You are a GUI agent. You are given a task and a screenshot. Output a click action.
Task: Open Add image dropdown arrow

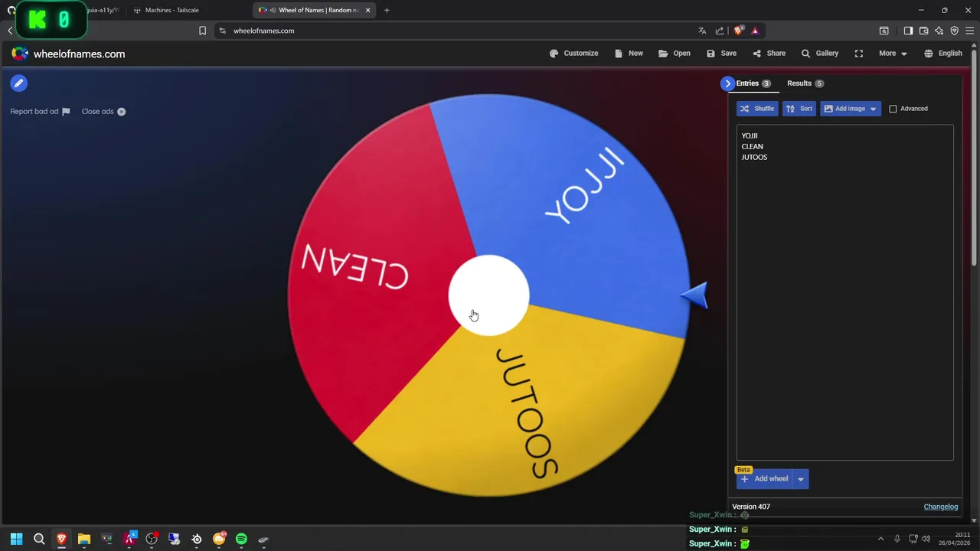(x=873, y=109)
